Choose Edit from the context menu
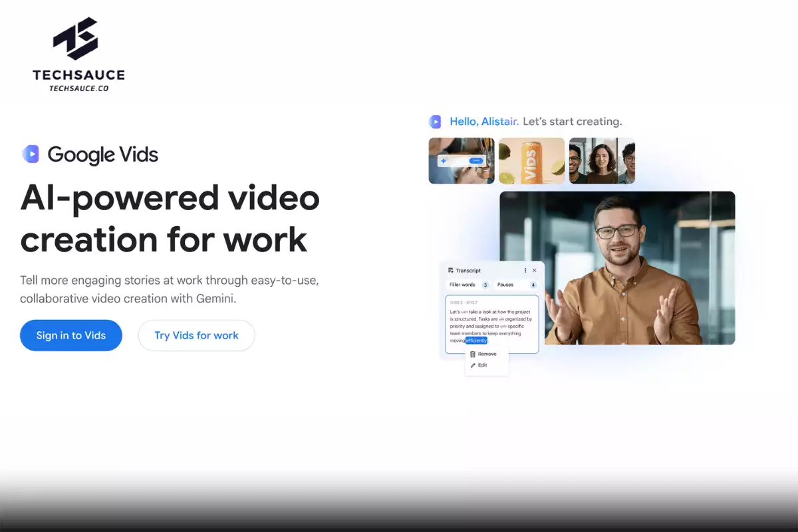The height and width of the screenshot is (532, 798). click(x=479, y=365)
